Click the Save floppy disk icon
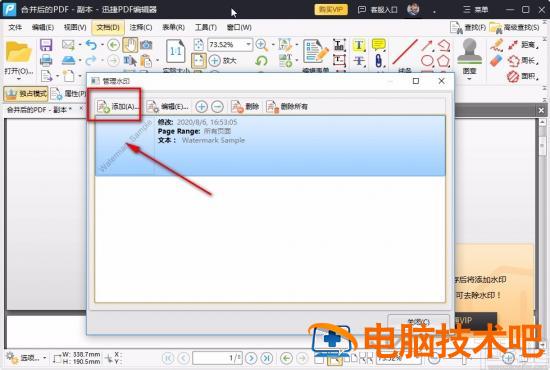 [x=46, y=45]
